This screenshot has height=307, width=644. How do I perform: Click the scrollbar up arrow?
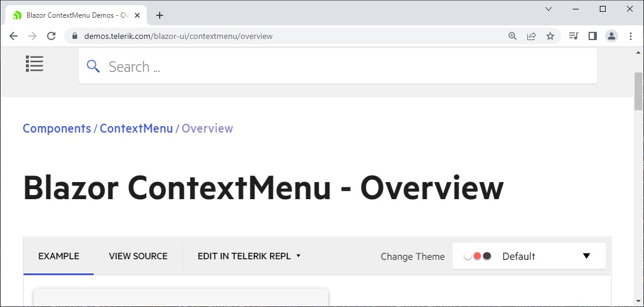[x=638, y=52]
